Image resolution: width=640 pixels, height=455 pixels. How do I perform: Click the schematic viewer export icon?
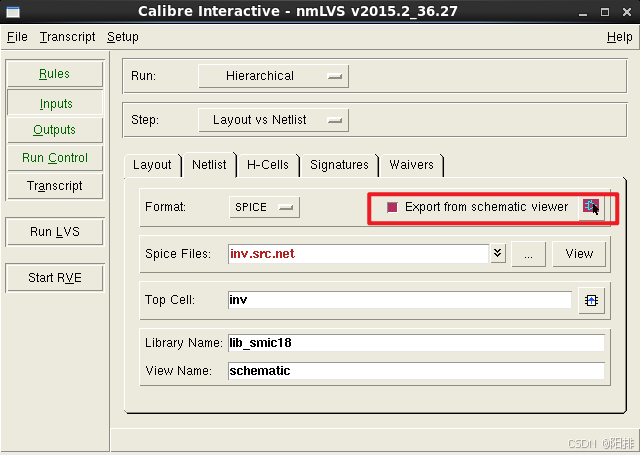click(591, 207)
